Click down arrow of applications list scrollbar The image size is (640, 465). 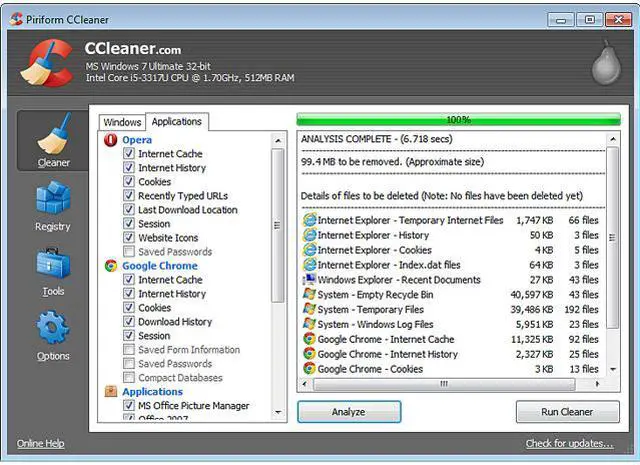tap(278, 412)
